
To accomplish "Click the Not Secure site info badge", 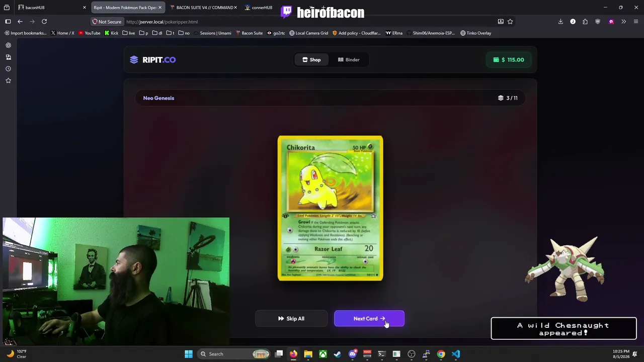I will coord(107,22).
